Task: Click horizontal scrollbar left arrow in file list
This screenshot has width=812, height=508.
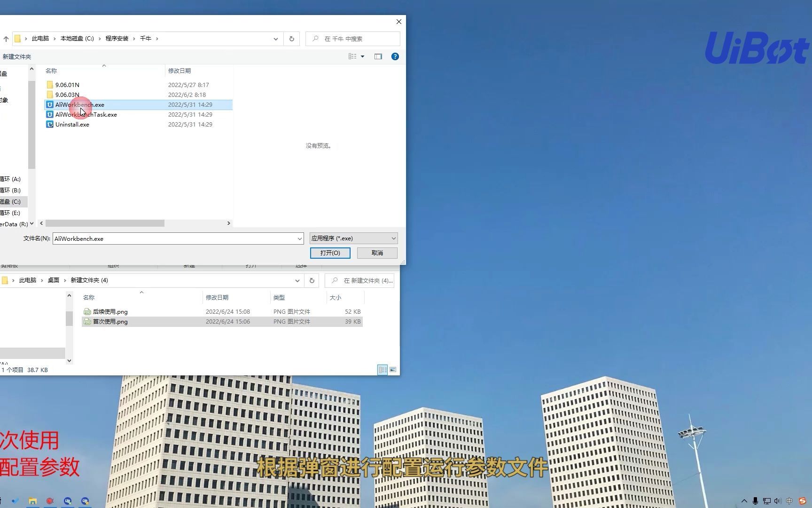Action: pyautogui.click(x=41, y=223)
